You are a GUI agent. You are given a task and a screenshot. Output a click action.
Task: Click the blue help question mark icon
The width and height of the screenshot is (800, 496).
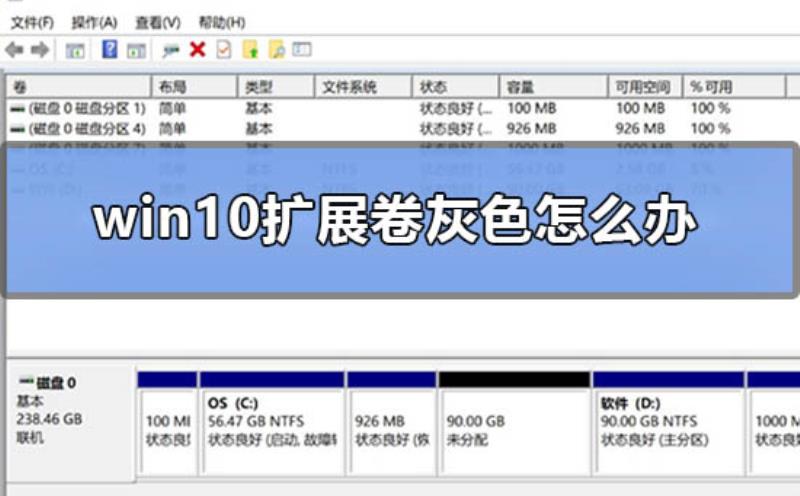click(109, 49)
